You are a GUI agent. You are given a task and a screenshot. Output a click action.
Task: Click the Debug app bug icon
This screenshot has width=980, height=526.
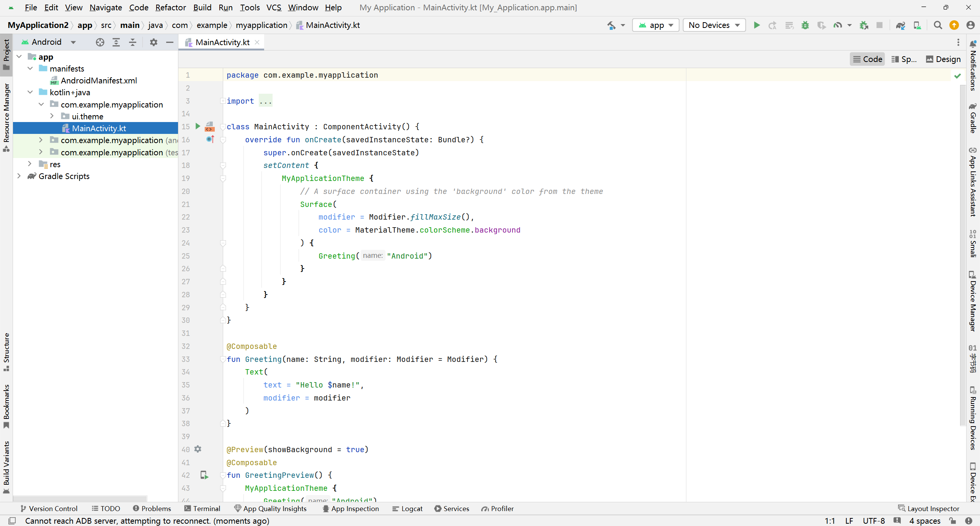(x=805, y=25)
